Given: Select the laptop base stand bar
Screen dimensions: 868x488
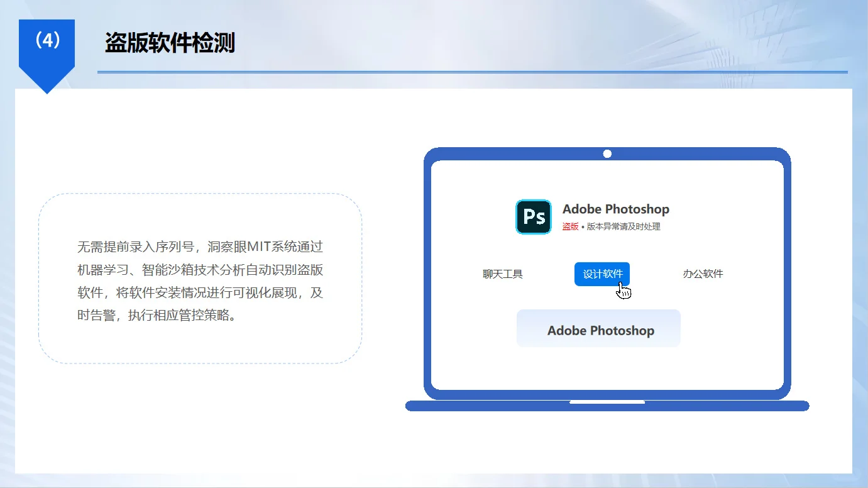Looking at the screenshot, I should point(607,406).
